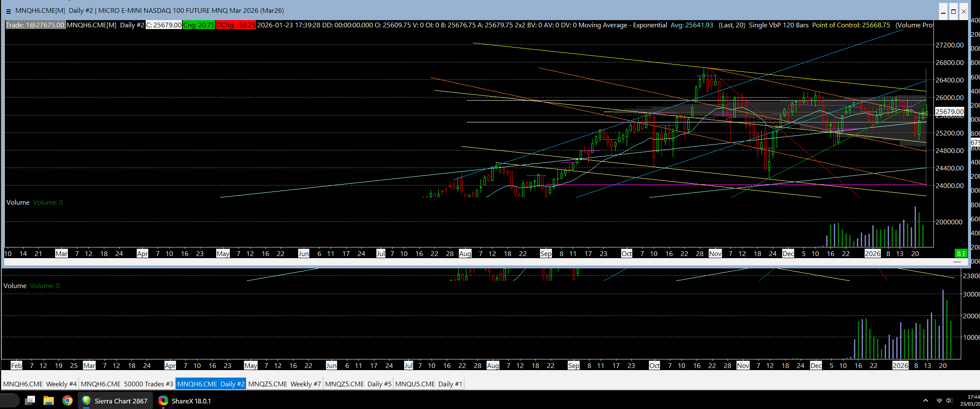Minimize the Daily #2 chart window
The height and width of the screenshot is (409, 980).
click(943, 12)
